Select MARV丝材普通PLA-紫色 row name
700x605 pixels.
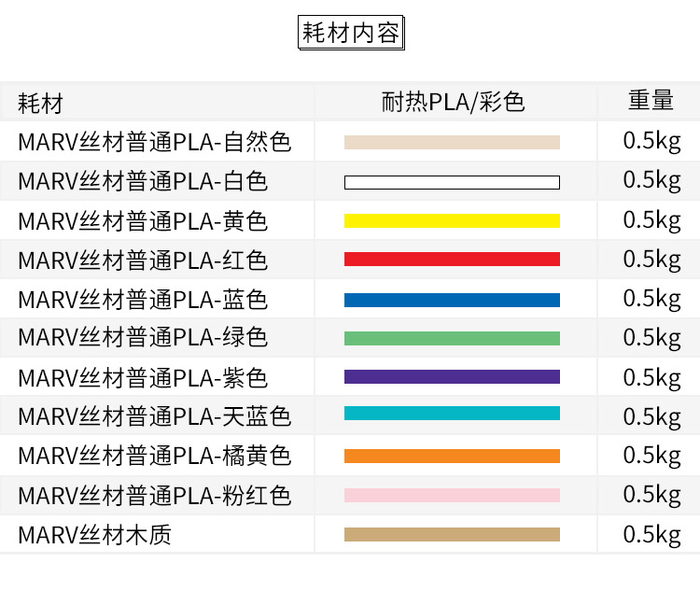[x=143, y=378]
